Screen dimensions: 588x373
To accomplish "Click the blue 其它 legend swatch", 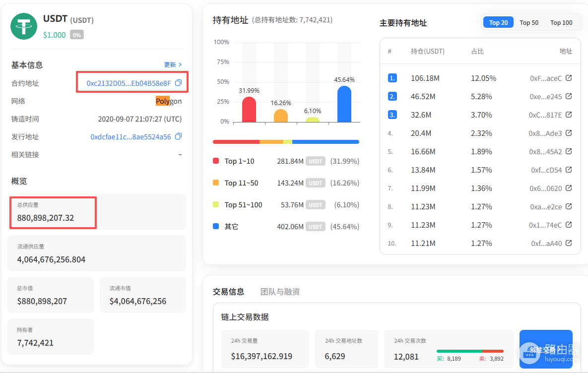I will (216, 226).
